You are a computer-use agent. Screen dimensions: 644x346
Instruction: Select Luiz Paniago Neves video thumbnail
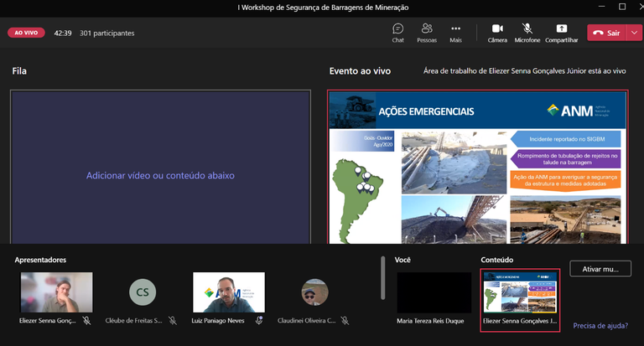(228, 292)
